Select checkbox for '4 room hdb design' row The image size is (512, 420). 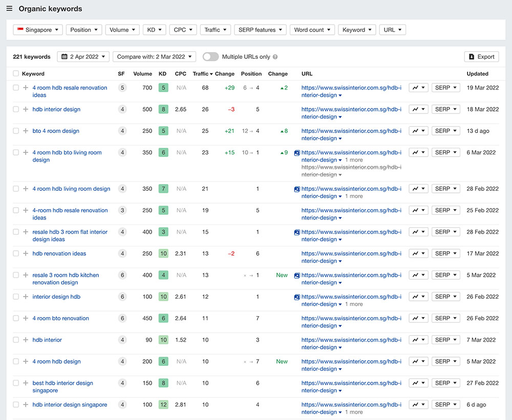click(x=16, y=362)
